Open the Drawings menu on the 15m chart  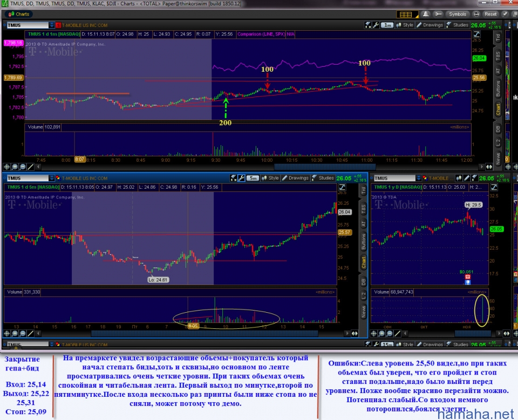pos(430,345)
